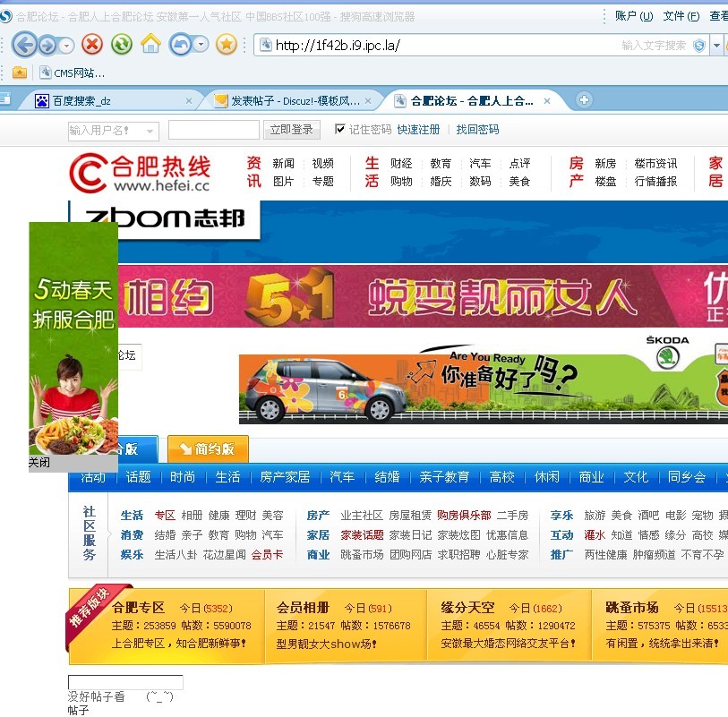
Task: Click the page icon in address bar
Action: point(266,45)
